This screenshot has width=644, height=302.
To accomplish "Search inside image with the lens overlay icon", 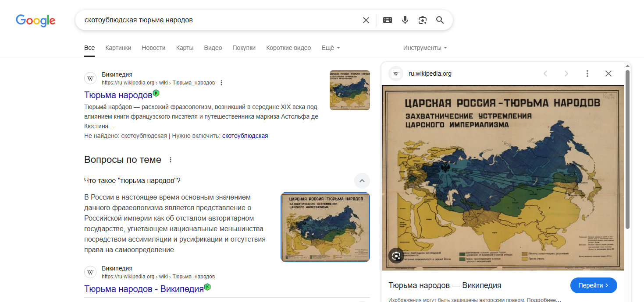I will pos(396,256).
